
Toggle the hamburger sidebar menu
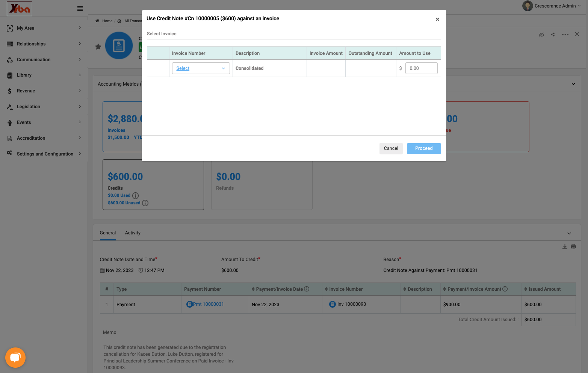pos(80,9)
